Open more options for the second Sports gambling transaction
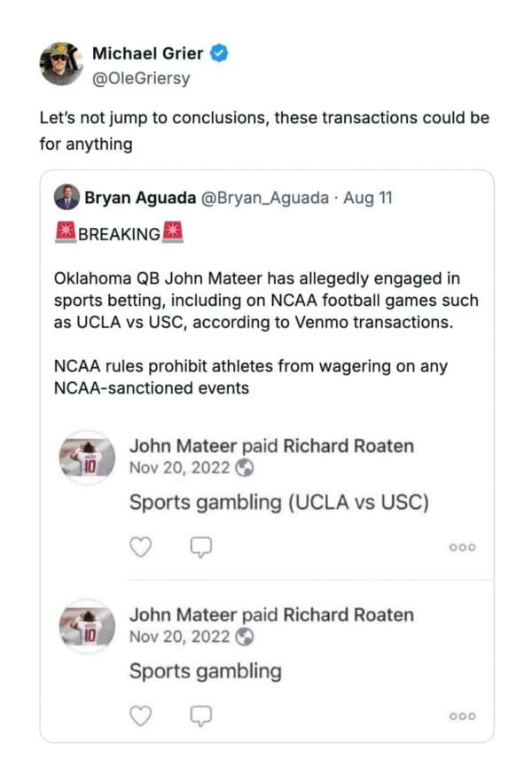This screenshot has width=532, height=782. (462, 716)
